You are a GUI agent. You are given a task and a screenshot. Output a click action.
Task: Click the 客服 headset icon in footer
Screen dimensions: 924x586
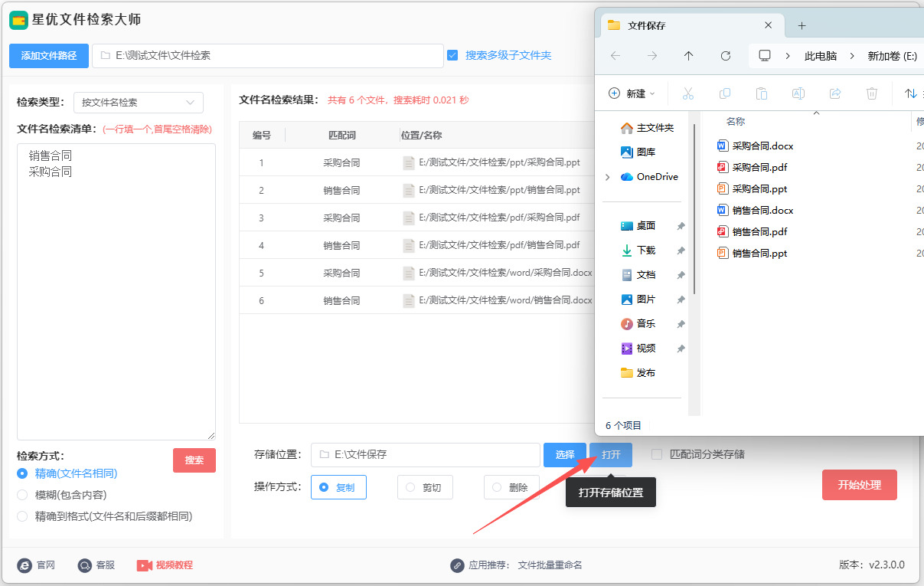click(x=84, y=565)
